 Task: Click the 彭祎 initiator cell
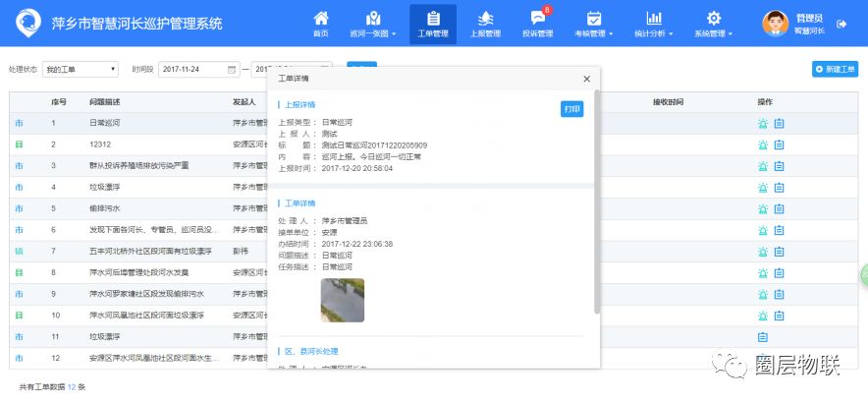coord(241,252)
